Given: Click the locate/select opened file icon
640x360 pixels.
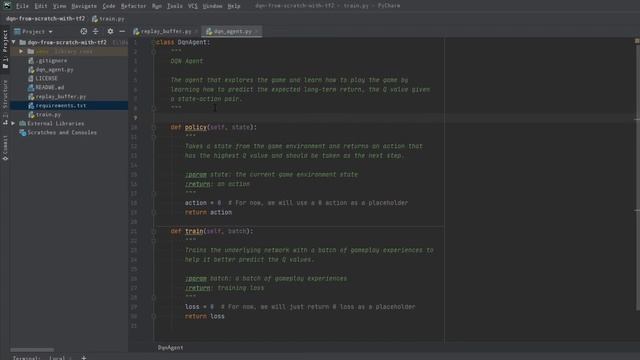Looking at the screenshot, I should tap(84, 31).
